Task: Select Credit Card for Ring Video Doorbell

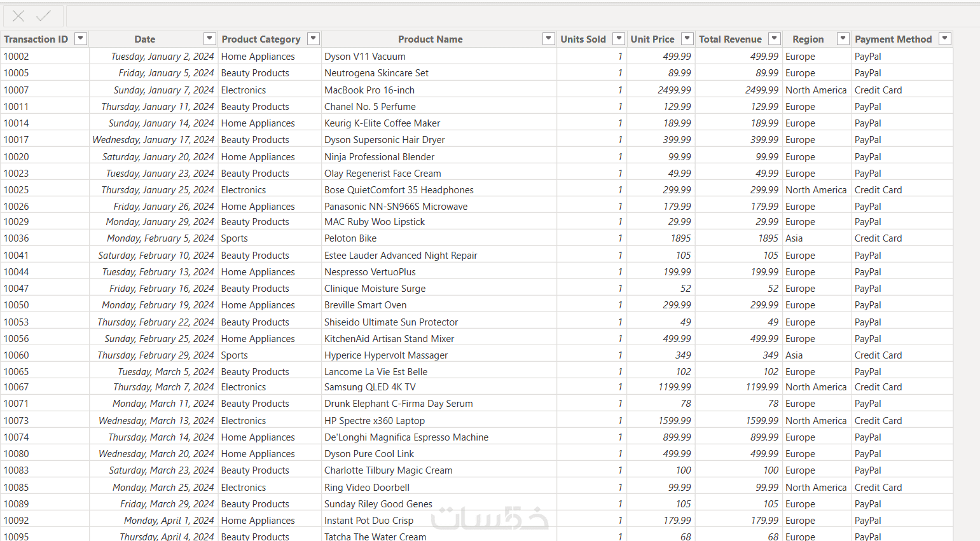Action: [x=902, y=488]
